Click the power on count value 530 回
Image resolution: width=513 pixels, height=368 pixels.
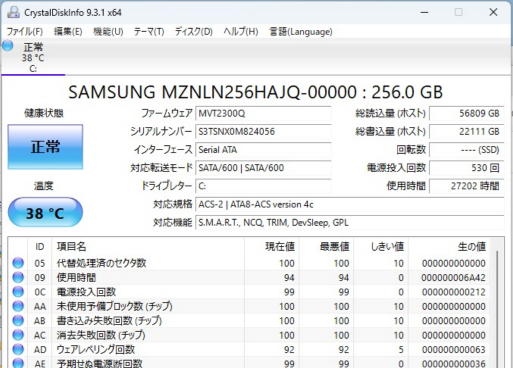[x=467, y=168]
